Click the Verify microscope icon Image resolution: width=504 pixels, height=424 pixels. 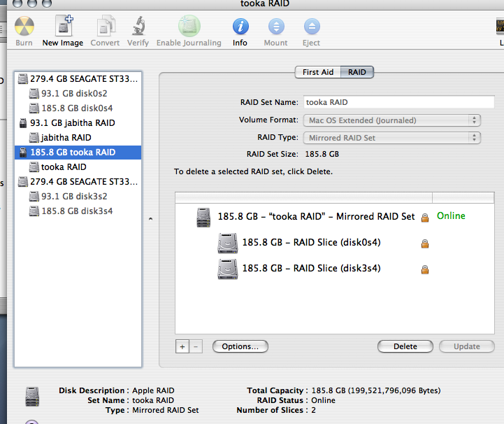tap(138, 26)
